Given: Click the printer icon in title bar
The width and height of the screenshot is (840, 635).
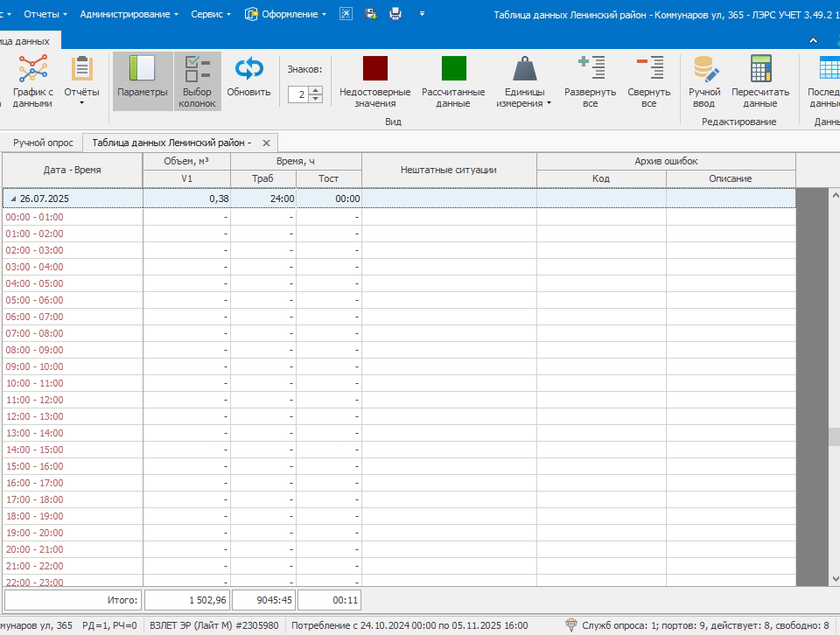Looking at the screenshot, I should pyautogui.click(x=395, y=14).
